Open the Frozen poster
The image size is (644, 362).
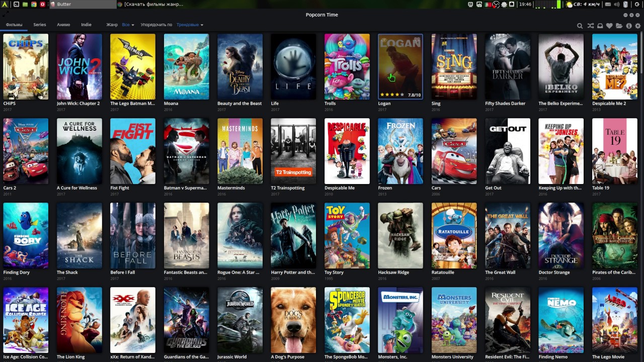400,151
